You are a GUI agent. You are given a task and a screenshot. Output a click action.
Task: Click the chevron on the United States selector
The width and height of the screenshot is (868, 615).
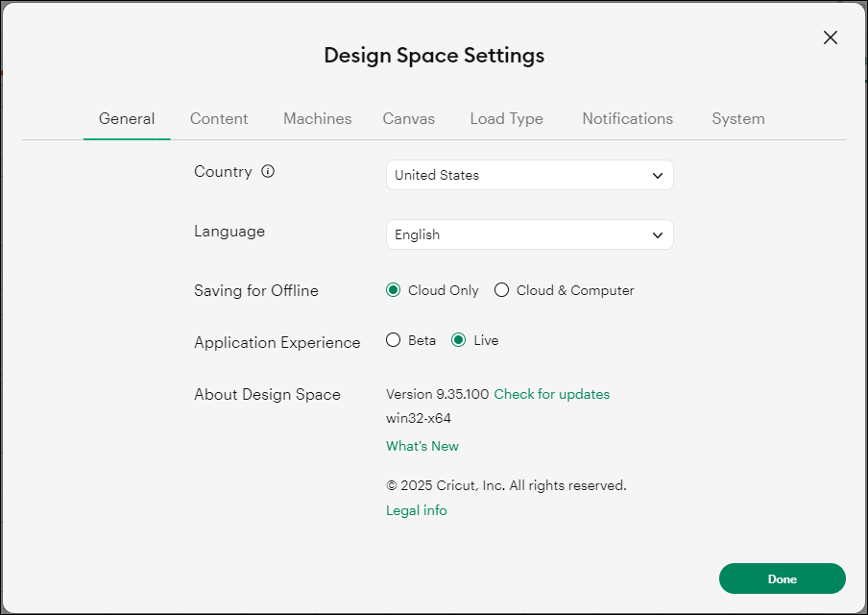point(657,175)
